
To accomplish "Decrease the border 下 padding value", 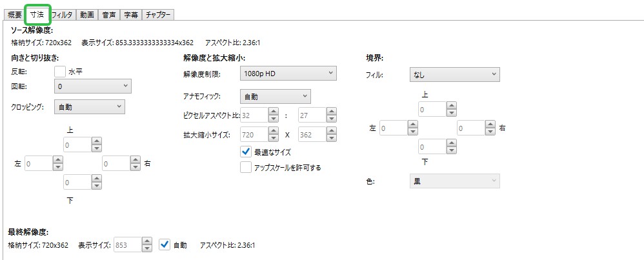I will click(451, 150).
